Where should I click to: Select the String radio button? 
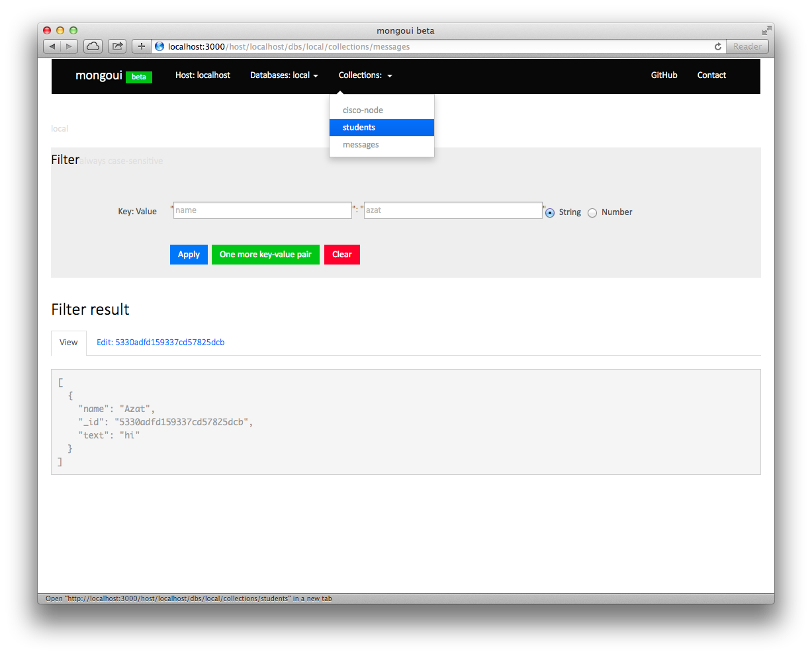coord(550,213)
